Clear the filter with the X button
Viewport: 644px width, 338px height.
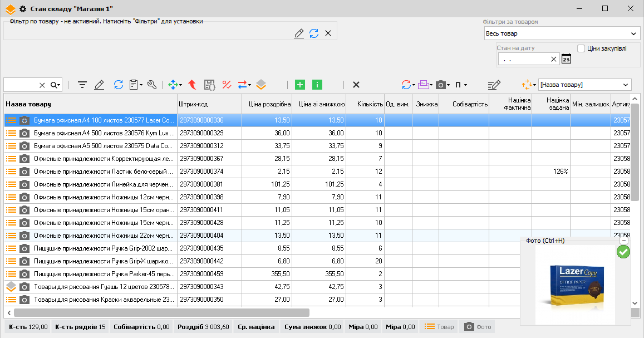click(328, 33)
